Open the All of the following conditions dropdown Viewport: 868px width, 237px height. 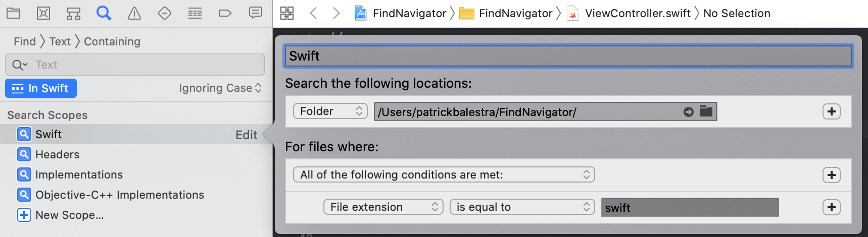tap(444, 174)
